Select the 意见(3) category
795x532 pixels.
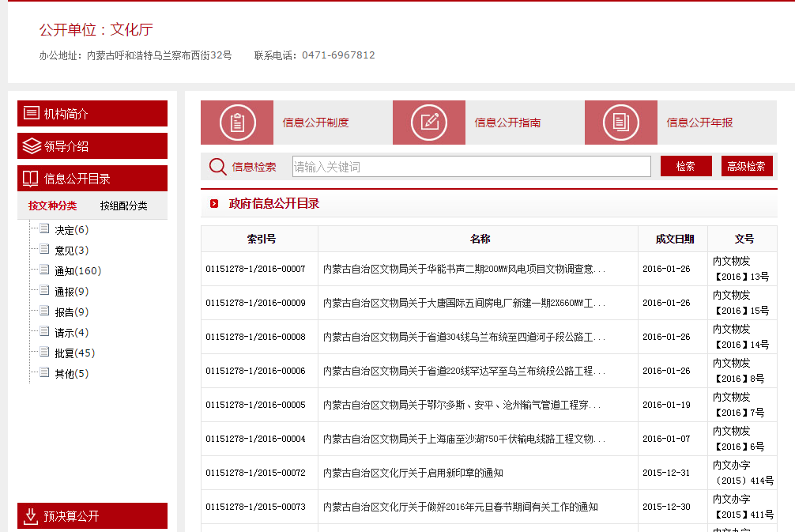71,250
